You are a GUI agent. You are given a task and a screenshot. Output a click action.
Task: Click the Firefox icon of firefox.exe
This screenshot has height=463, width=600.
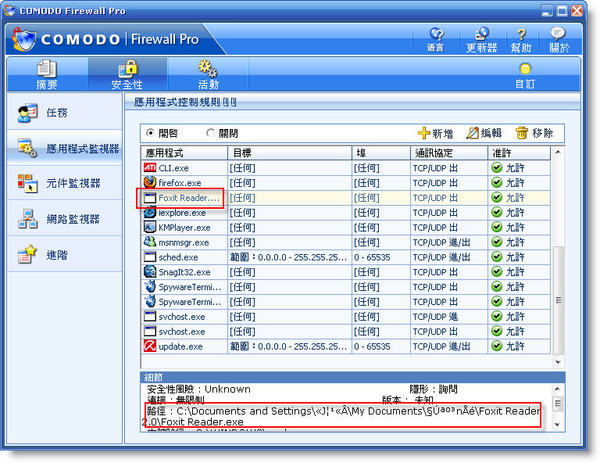point(150,182)
